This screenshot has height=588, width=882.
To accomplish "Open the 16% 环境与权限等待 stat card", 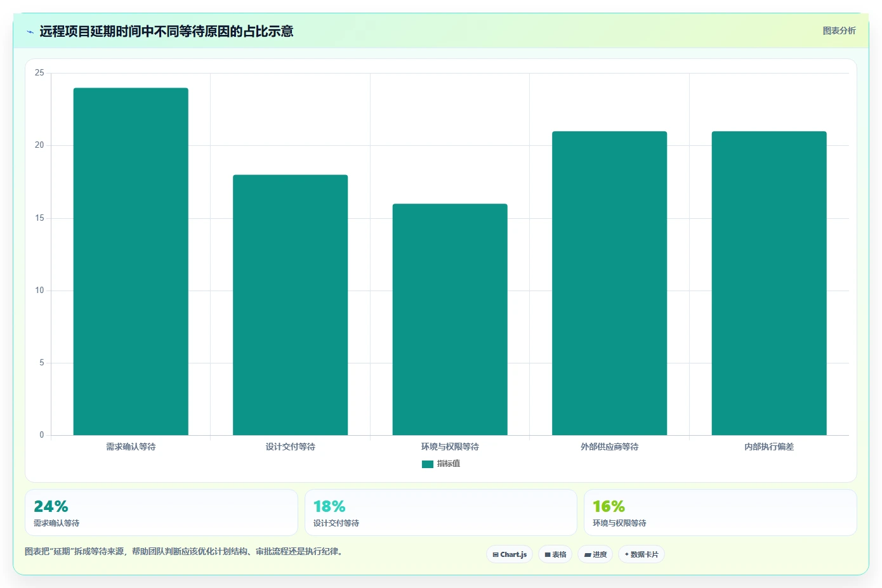I will point(720,513).
